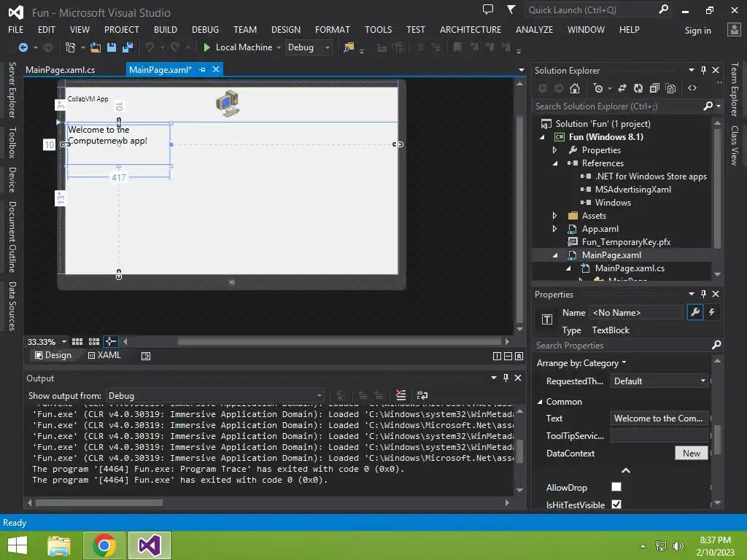Click the collapse pane icon in designer
747x560 pixels.
519,356
